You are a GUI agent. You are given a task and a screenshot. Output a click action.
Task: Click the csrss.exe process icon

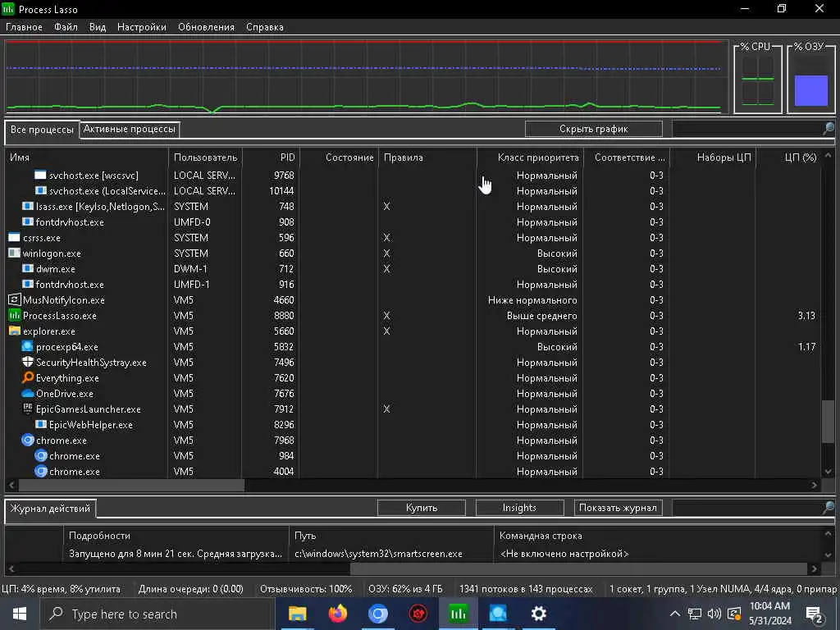tap(15, 237)
